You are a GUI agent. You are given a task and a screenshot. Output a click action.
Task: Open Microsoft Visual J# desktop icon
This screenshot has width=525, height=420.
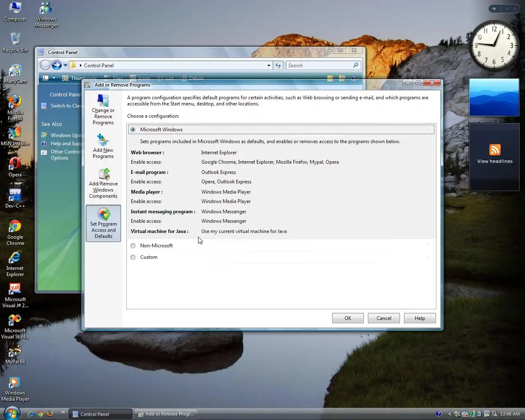15,295
